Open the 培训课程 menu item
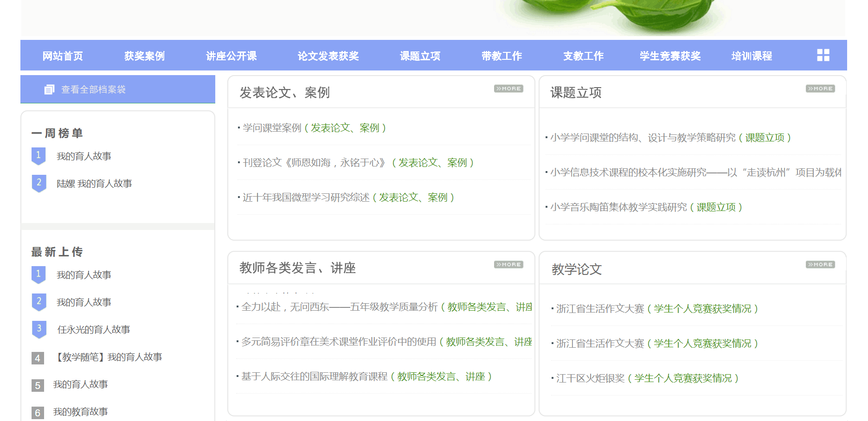 click(x=752, y=56)
